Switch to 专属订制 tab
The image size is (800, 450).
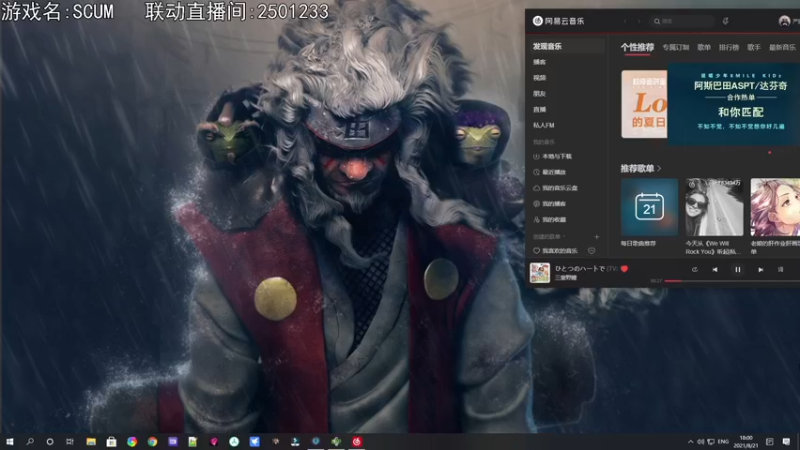pyautogui.click(x=676, y=47)
